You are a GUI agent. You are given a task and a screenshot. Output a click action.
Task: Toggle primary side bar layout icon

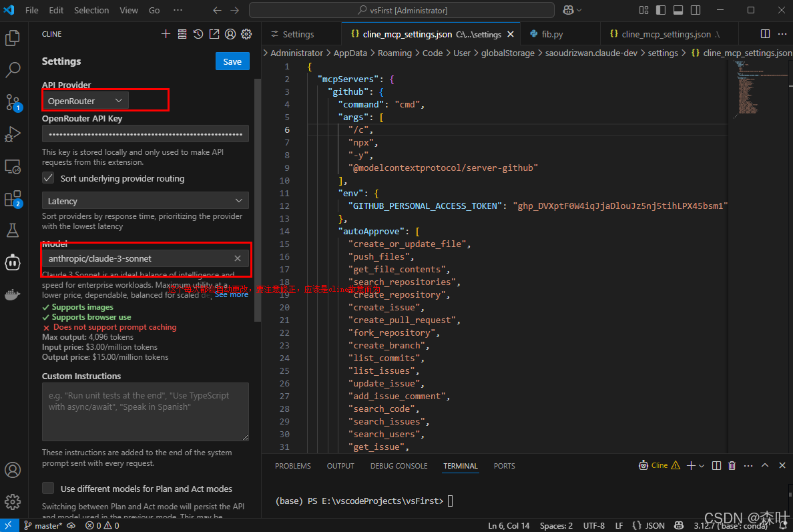tap(661, 10)
